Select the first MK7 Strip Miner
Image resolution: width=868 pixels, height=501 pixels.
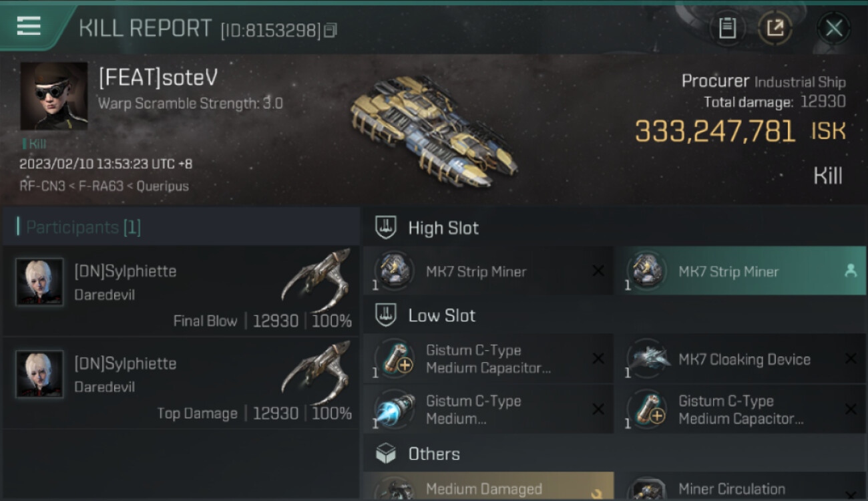coord(488,271)
